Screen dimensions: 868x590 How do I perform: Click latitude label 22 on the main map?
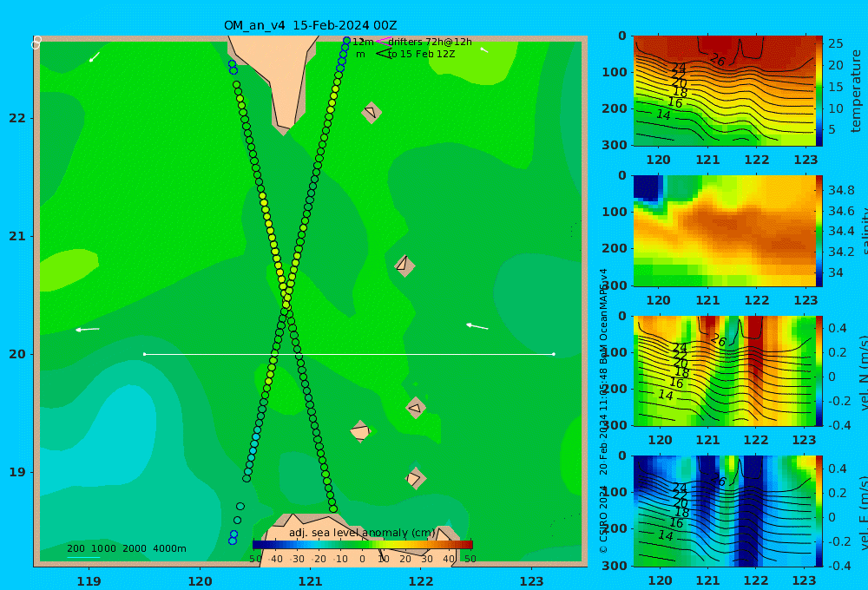point(17,119)
